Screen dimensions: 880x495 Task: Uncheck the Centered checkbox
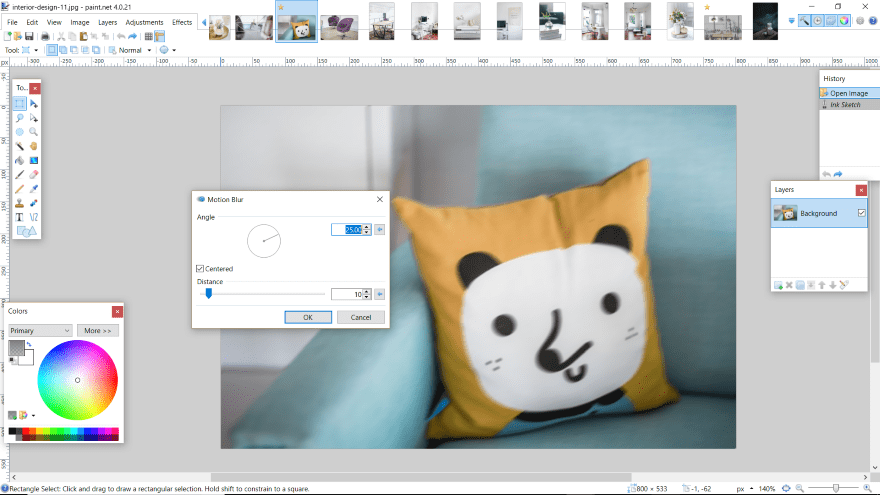(x=201, y=269)
